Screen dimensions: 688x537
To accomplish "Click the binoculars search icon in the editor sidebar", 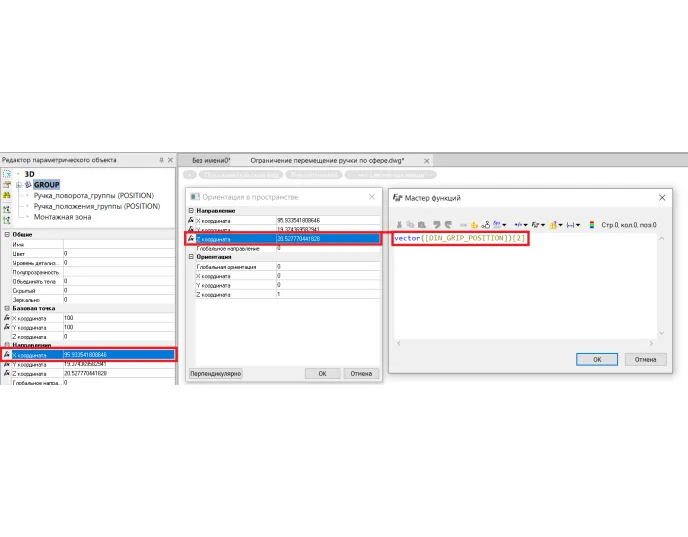I will pos(7,195).
